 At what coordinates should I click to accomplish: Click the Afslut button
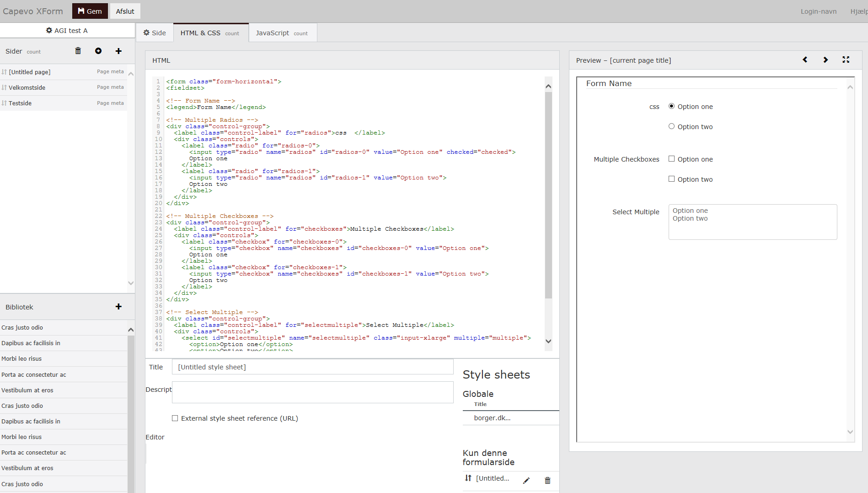pyautogui.click(x=125, y=11)
